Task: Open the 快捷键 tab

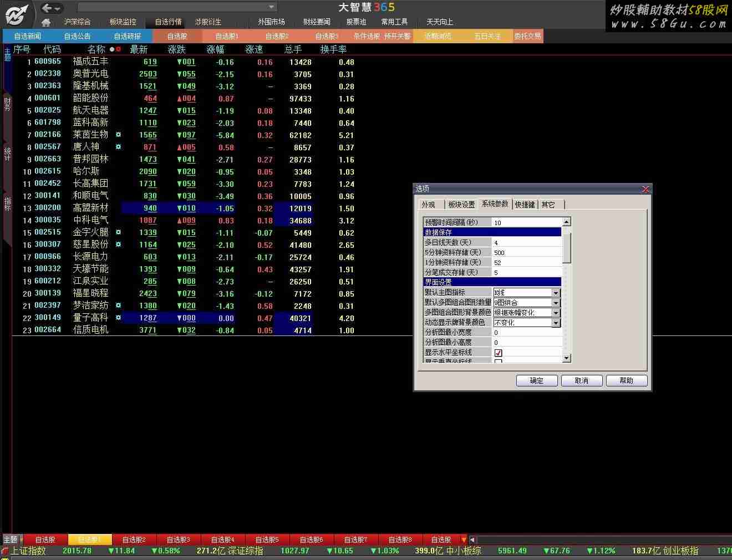Action: 525,205
